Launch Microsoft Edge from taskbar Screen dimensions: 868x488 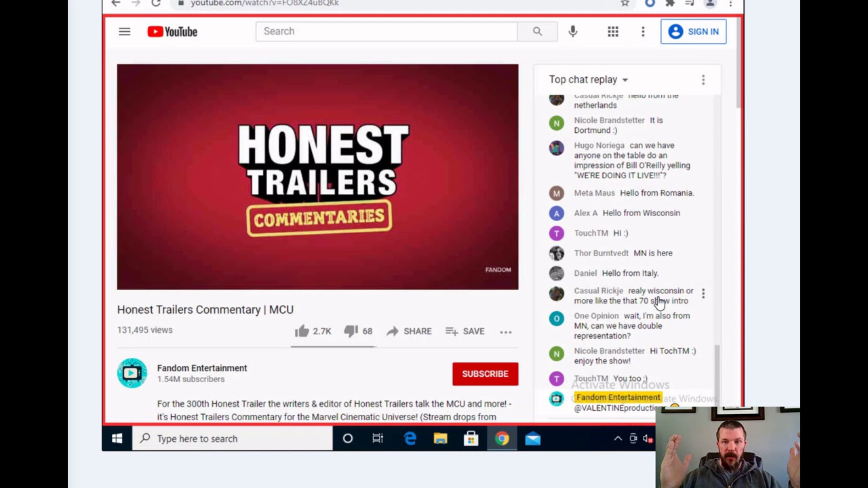pyautogui.click(x=410, y=439)
